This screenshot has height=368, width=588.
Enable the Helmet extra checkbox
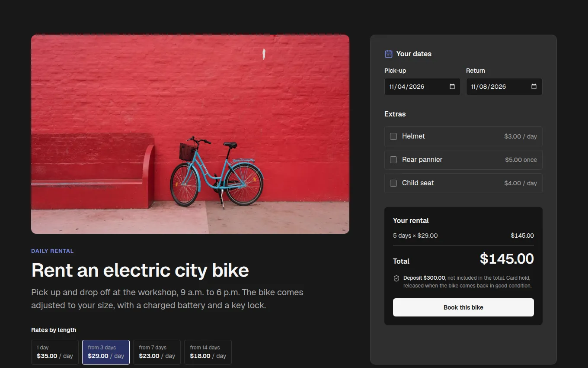[393, 136]
